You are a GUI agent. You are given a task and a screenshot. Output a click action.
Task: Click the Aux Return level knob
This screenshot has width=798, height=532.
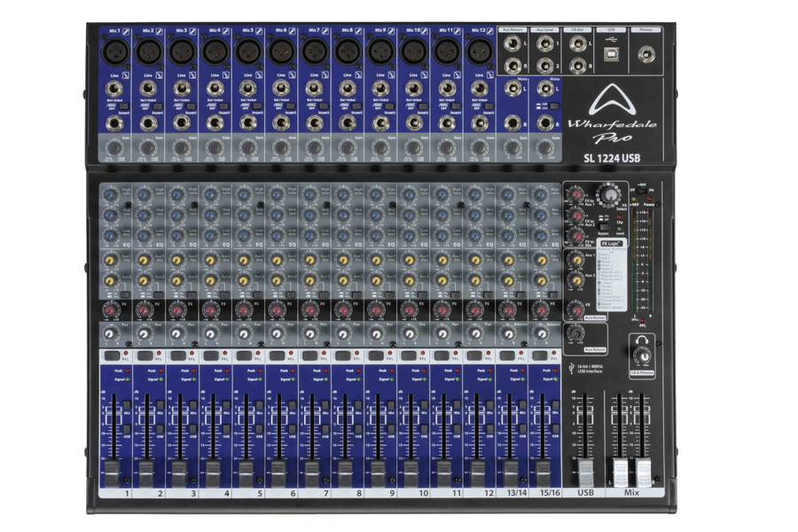tap(576, 333)
